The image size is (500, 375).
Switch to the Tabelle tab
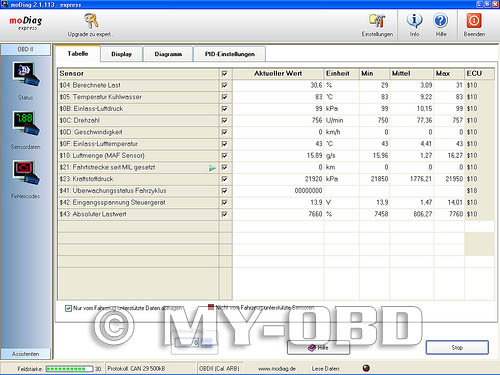78,54
